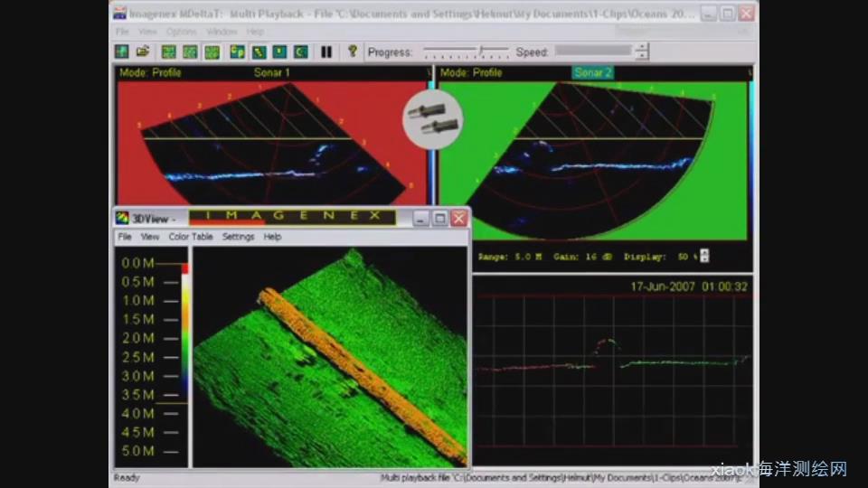This screenshot has height=488, width=868.
Task: Open View menu in 3DView window
Action: click(x=149, y=237)
